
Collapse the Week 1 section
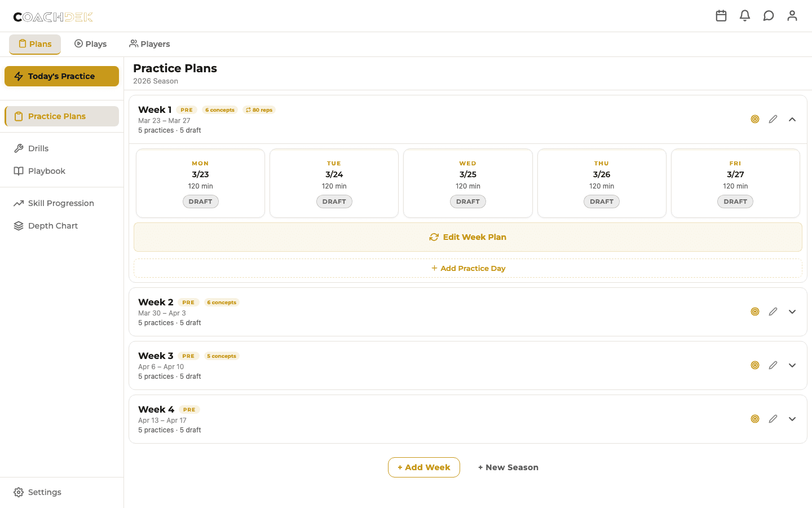[792, 119]
